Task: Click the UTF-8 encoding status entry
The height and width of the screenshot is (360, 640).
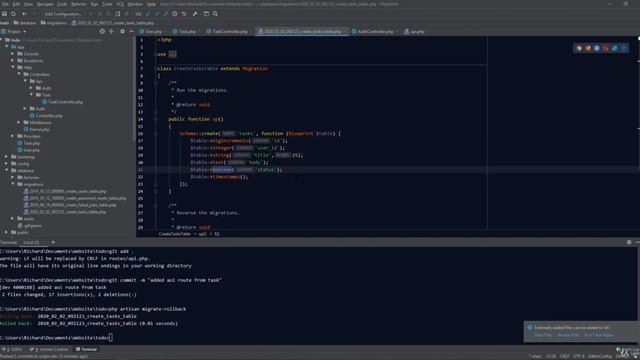Action: pos(579,356)
